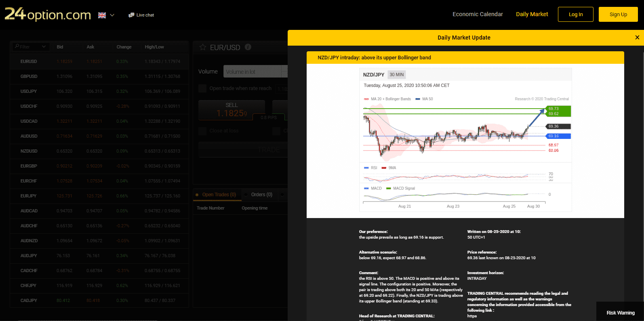This screenshot has width=644, height=321.
Task: Click the Opening time column header
Action: 255,208
